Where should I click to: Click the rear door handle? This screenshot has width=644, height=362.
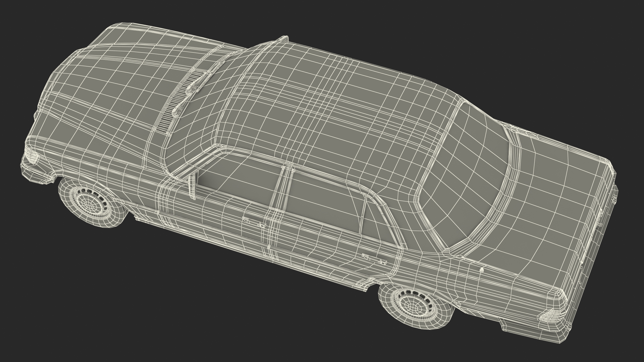(x=374, y=258)
